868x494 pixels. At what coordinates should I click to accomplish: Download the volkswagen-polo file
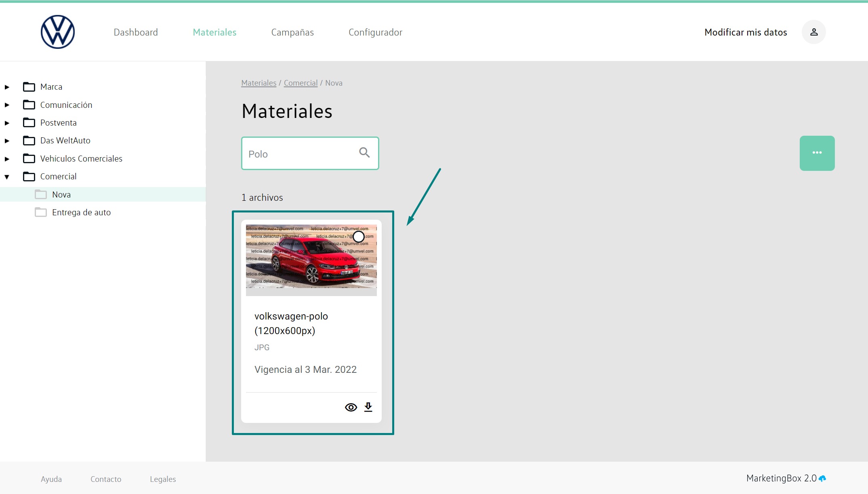(368, 407)
